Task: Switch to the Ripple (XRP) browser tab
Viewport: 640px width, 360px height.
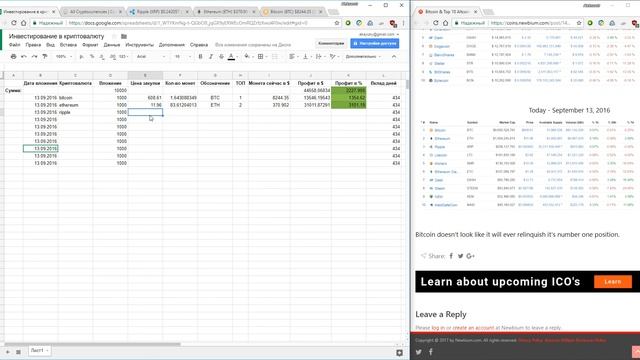Action: 159,12
